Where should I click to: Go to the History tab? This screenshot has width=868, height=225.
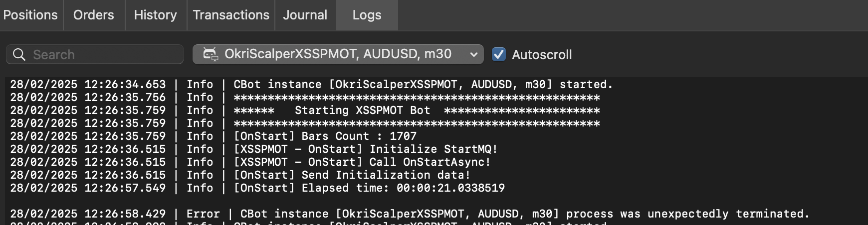coord(156,15)
